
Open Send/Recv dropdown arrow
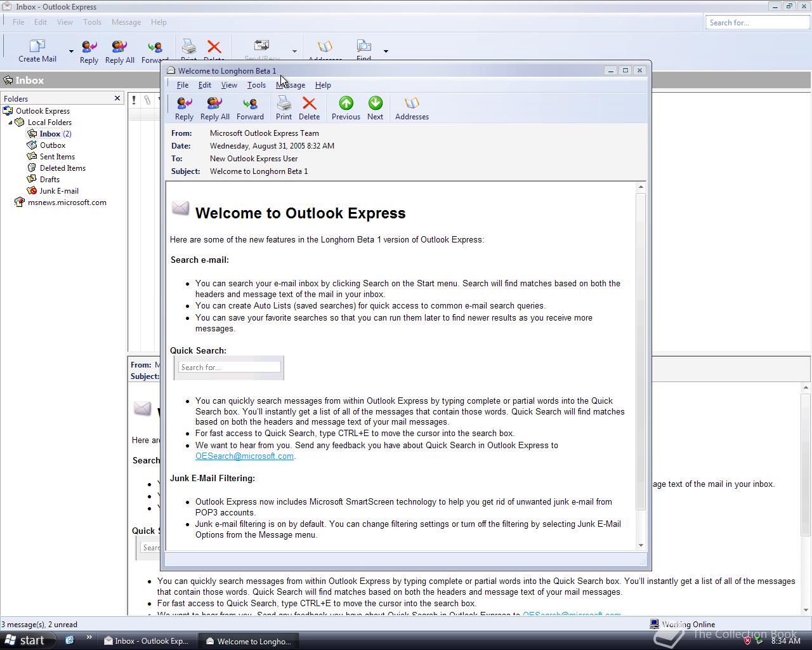(294, 51)
